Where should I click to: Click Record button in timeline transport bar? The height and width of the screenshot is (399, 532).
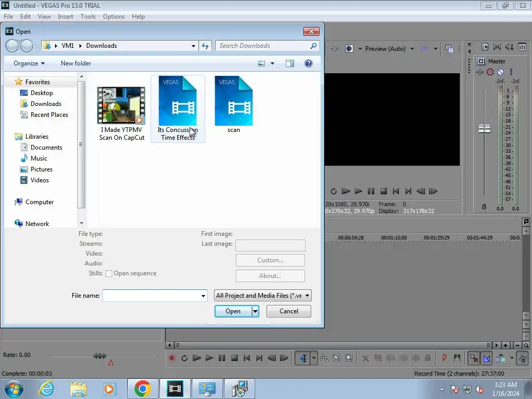[172, 358]
